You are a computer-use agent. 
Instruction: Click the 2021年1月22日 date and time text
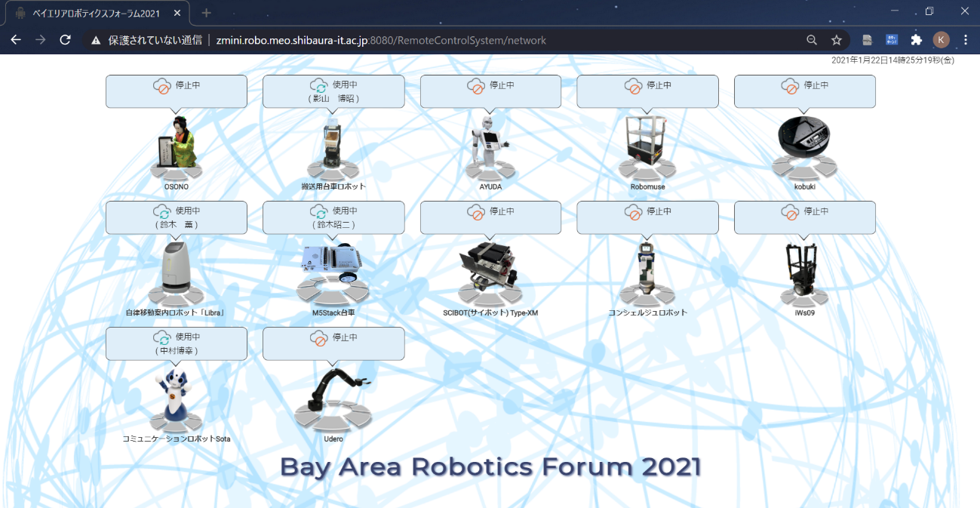point(892,60)
